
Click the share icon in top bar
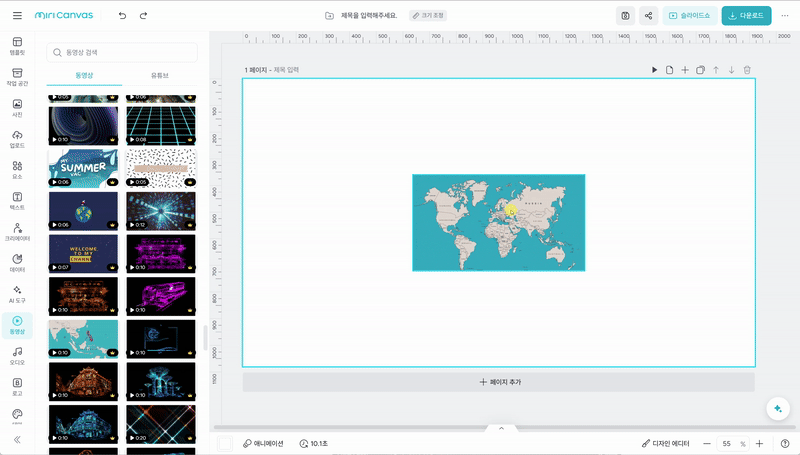point(649,16)
